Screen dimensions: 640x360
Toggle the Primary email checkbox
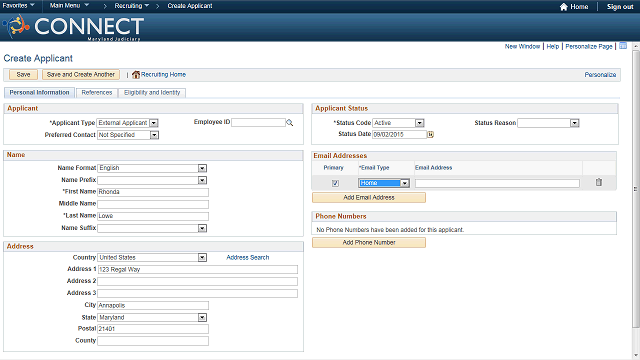click(x=335, y=183)
